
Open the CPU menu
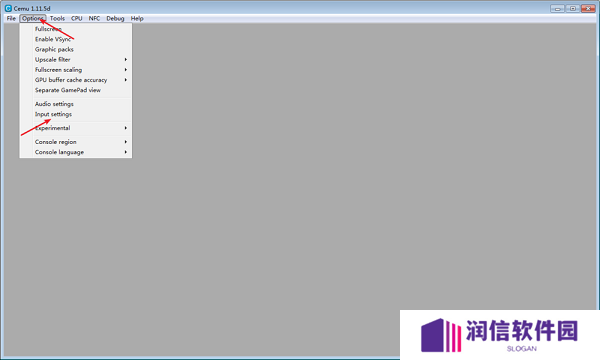[77, 18]
